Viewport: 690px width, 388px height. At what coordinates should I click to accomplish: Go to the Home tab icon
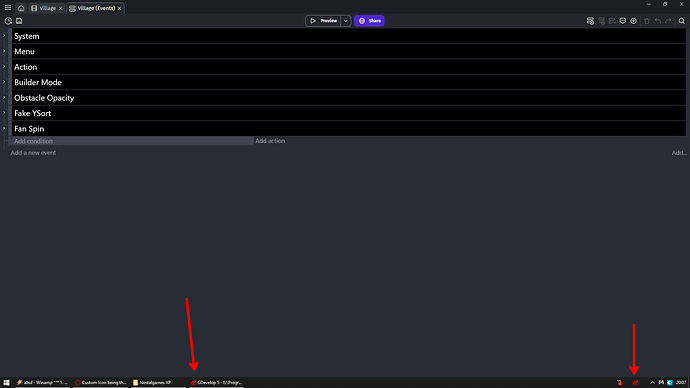pyautogui.click(x=21, y=8)
